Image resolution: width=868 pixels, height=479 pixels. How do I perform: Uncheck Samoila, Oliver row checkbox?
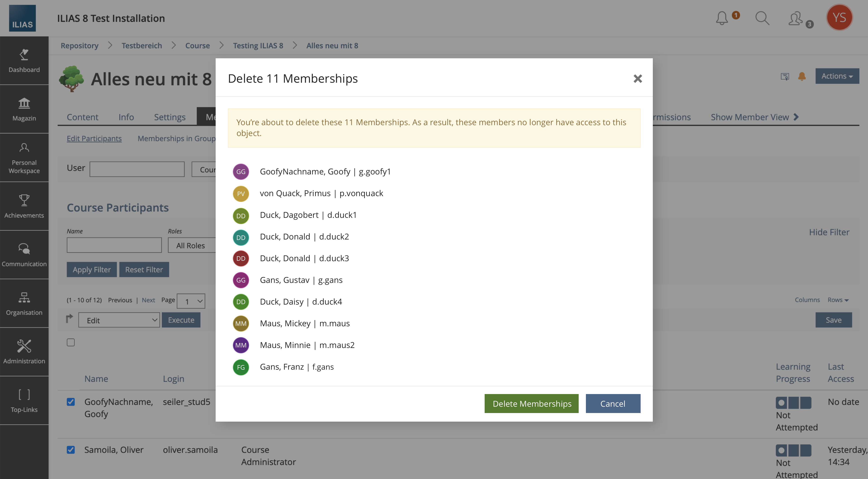click(71, 450)
